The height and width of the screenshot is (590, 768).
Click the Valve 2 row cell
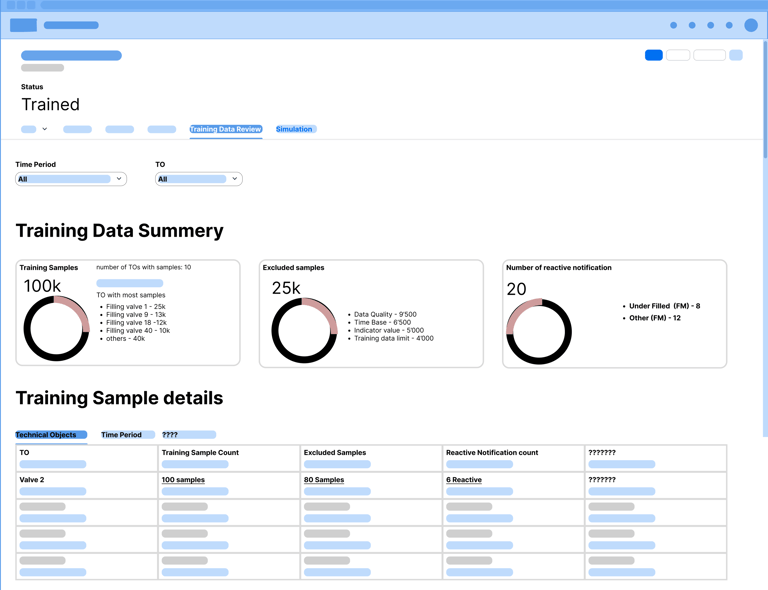tap(87, 485)
